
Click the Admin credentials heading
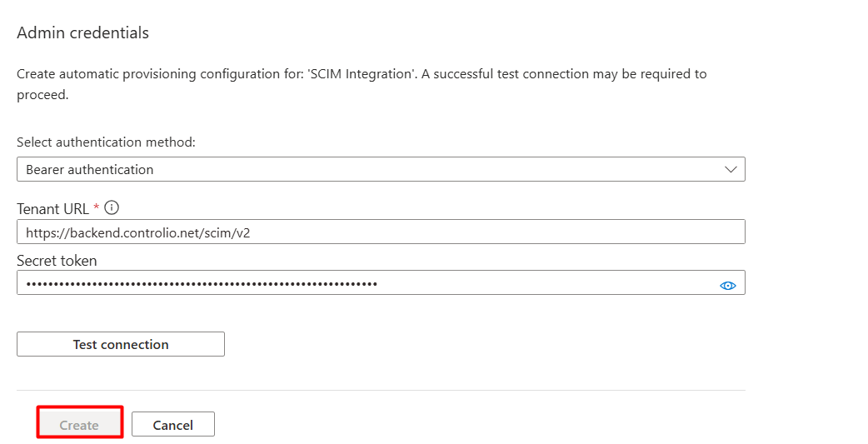coord(83,32)
